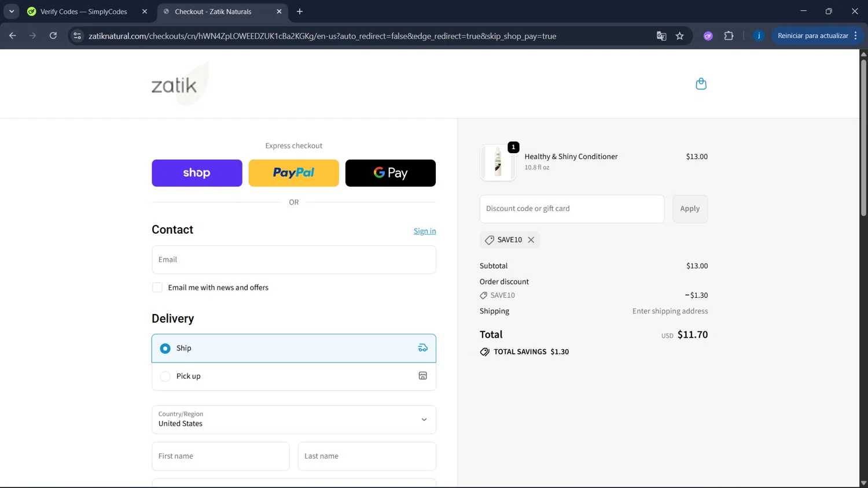Click the Express checkout label
Screen dimensions: 868x488
(x=294, y=146)
